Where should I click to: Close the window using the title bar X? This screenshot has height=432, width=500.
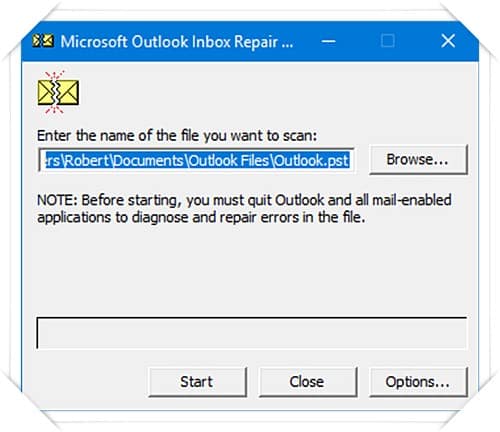coord(448,41)
